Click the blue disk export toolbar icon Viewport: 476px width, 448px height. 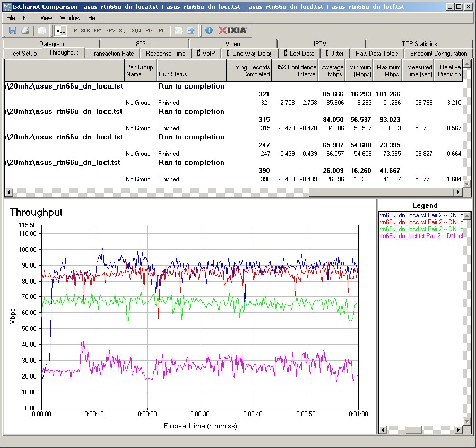pos(191,30)
